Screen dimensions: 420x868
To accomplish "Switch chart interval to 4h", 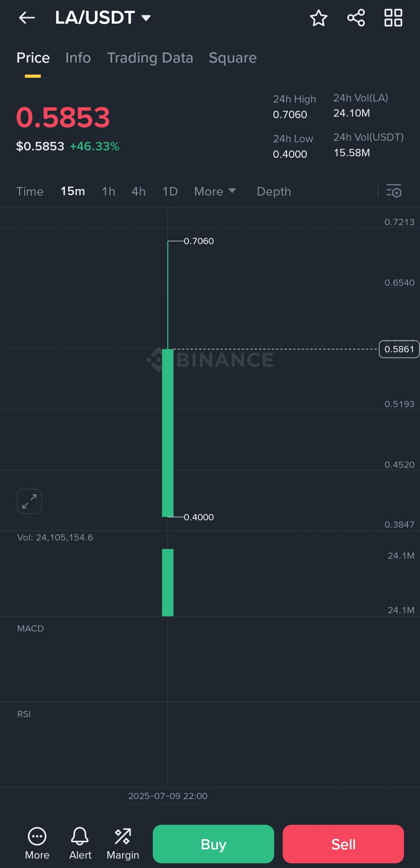I will 138,191.
